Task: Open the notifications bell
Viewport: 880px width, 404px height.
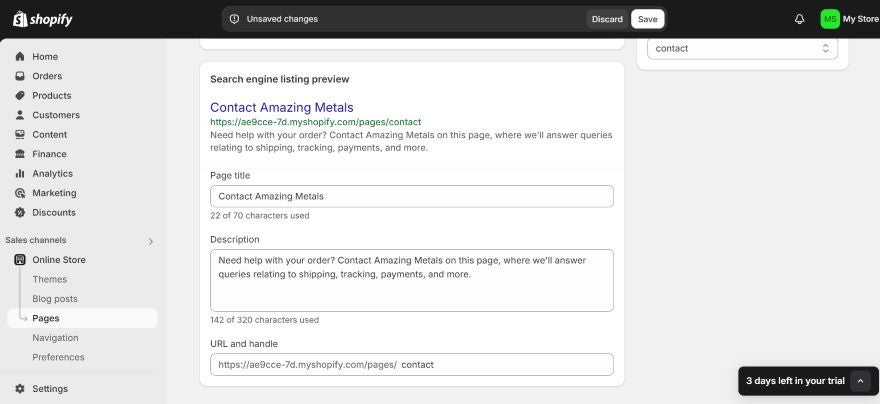Action: tap(799, 19)
